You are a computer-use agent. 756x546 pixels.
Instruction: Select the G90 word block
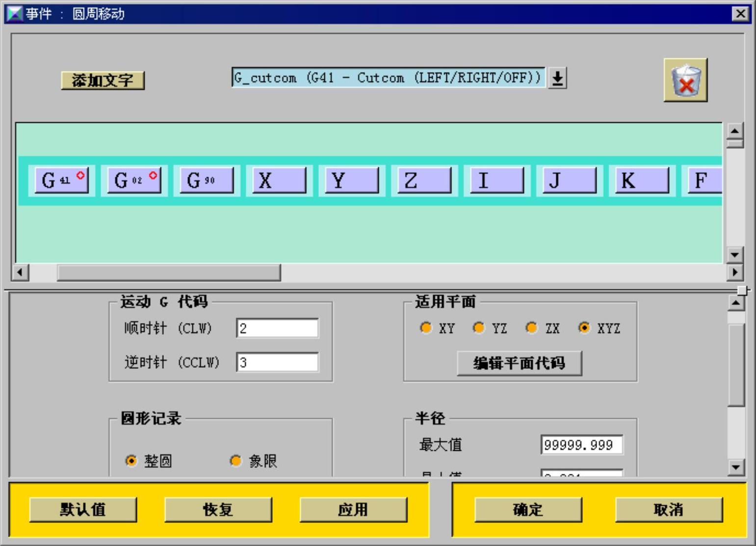click(x=207, y=180)
